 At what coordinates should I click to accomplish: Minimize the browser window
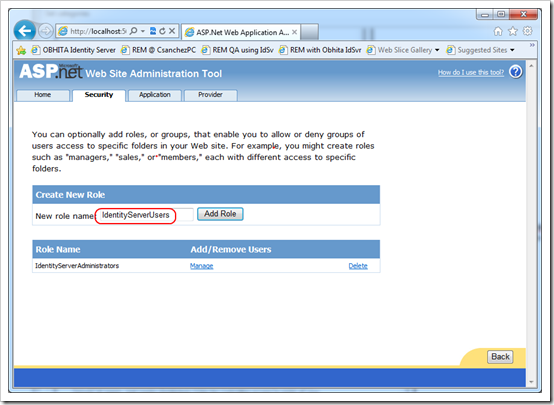click(x=485, y=15)
